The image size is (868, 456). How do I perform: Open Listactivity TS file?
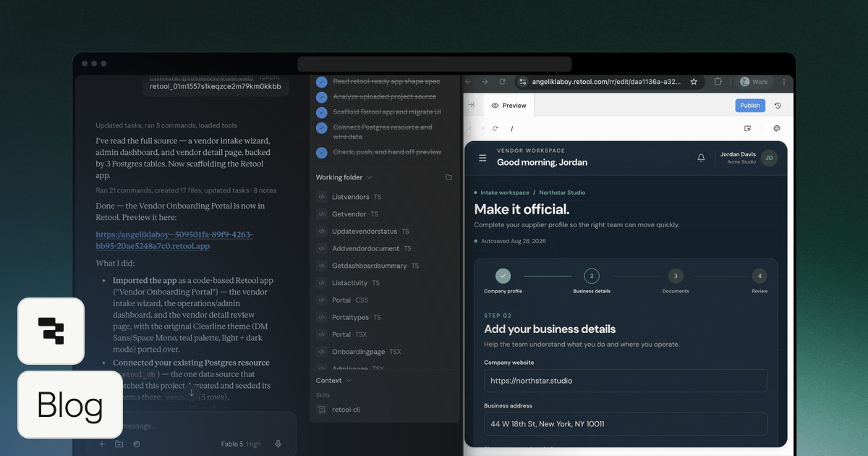pos(357,283)
